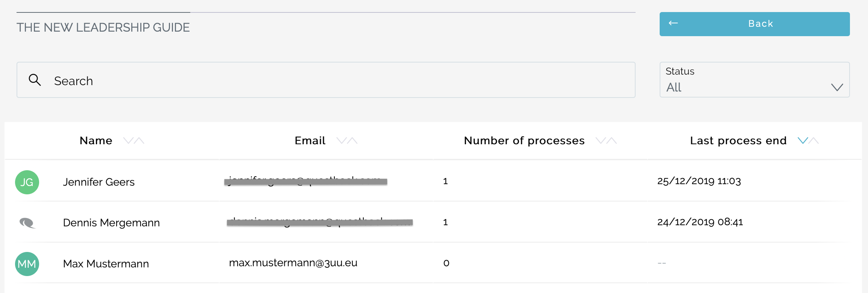
Task: Click Dennis Mergemann's grey avatar icon
Action: click(x=27, y=223)
